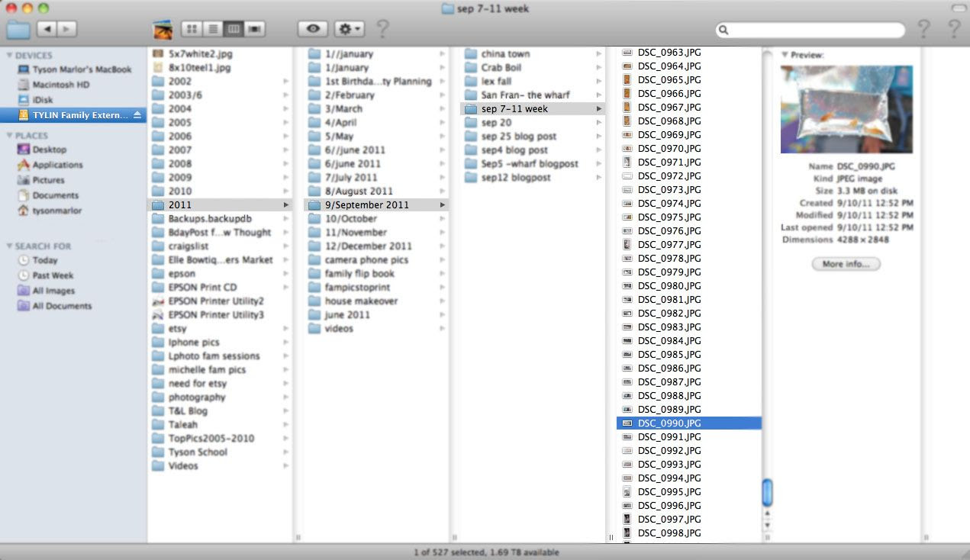Switch to icon view
970x560 pixels.
tap(192, 29)
